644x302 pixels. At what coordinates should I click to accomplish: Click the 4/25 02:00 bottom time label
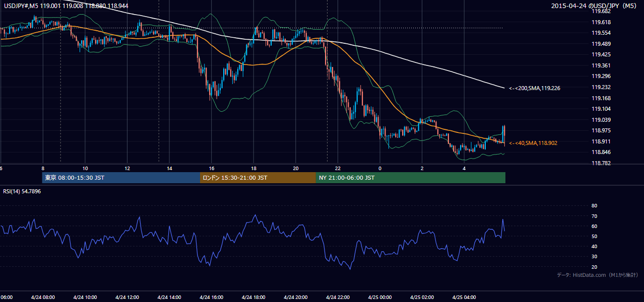point(422,297)
